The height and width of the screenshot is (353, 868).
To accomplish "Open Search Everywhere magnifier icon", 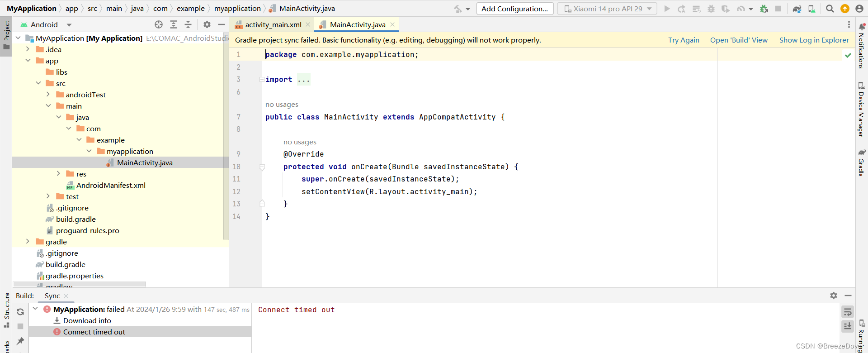I will 830,9.
